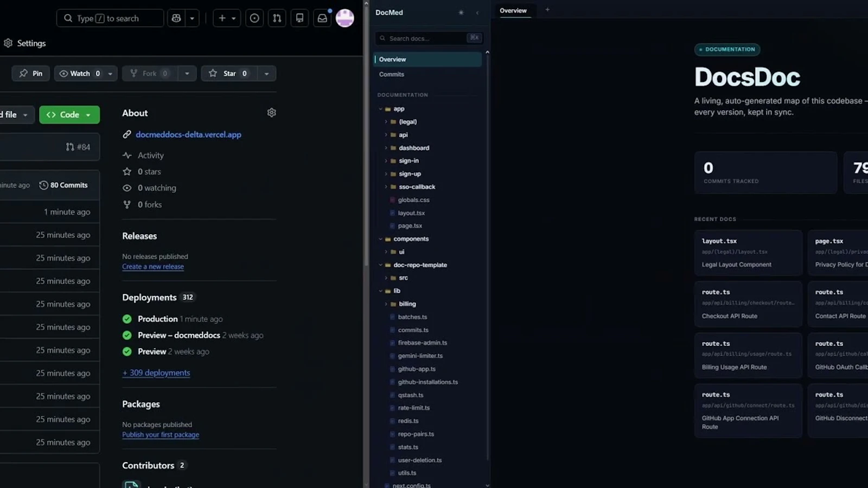Viewport: 868px width, 488px height.
Task: Collapse the doc-repo-template folder
Action: (381, 265)
